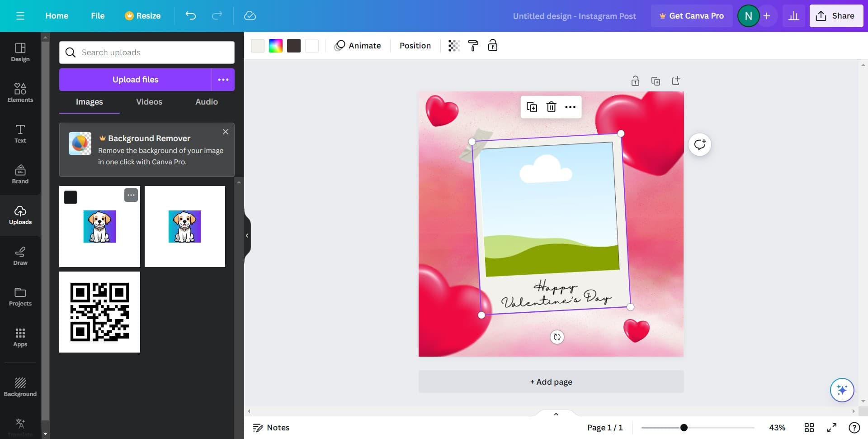Viewport: 868px width, 439px height.
Task: Switch to the Videos tab in Uploads
Action: (x=149, y=101)
